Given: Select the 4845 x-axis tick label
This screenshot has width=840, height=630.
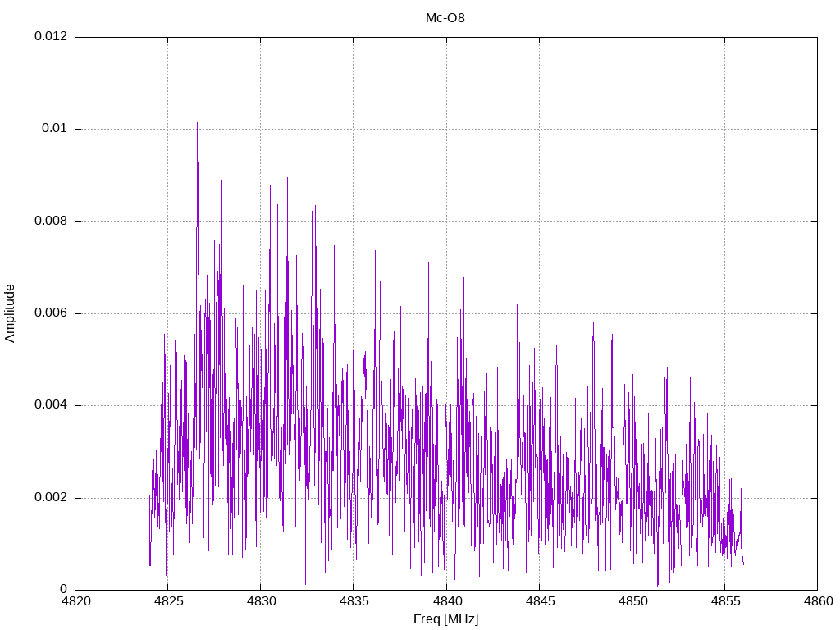Looking at the screenshot, I should [540, 601].
